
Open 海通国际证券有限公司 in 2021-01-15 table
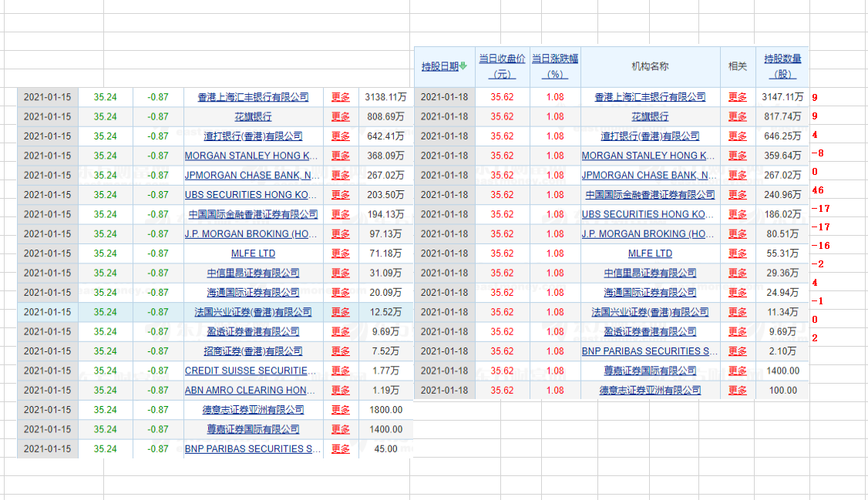tap(253, 293)
